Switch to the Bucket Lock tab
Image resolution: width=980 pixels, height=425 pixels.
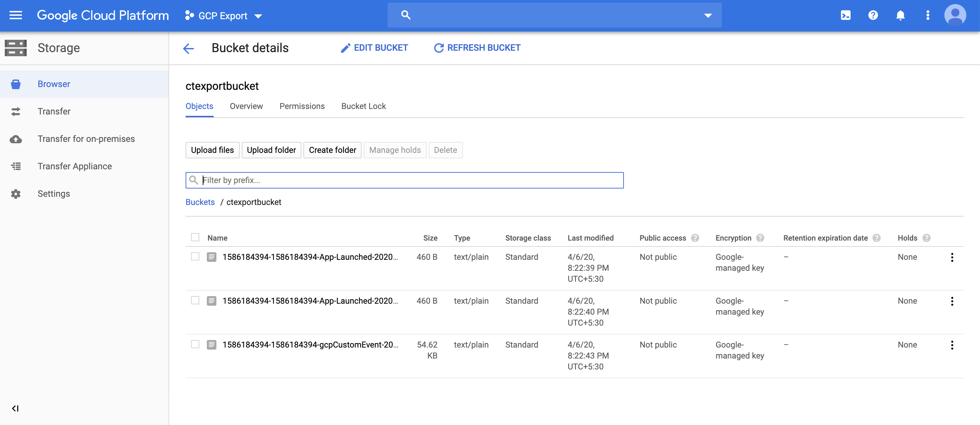click(x=363, y=106)
